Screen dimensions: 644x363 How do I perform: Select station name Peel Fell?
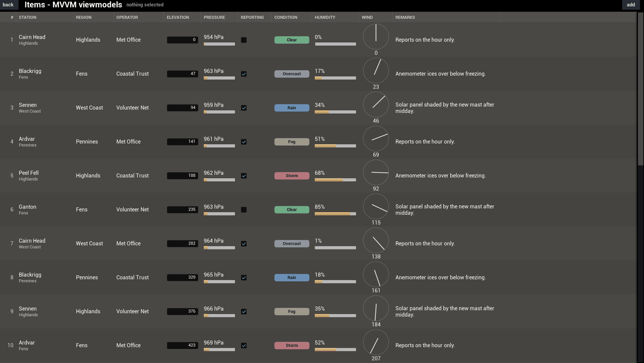coord(29,173)
